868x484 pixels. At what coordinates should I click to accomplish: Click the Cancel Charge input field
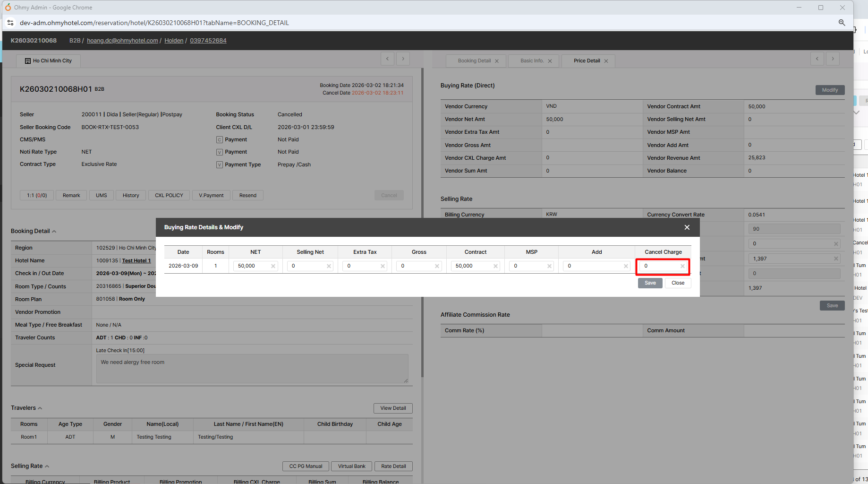point(659,266)
